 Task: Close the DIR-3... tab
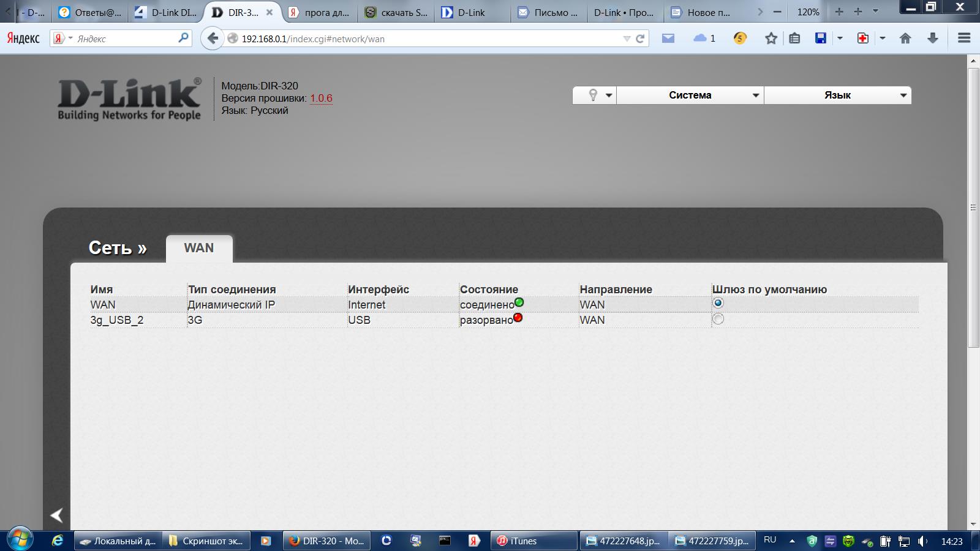click(x=269, y=12)
